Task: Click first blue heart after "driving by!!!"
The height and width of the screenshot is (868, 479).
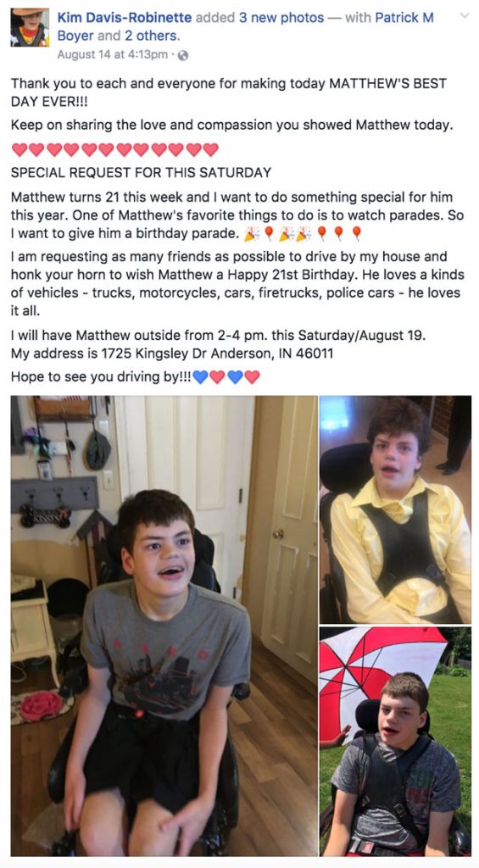Action: (x=200, y=377)
